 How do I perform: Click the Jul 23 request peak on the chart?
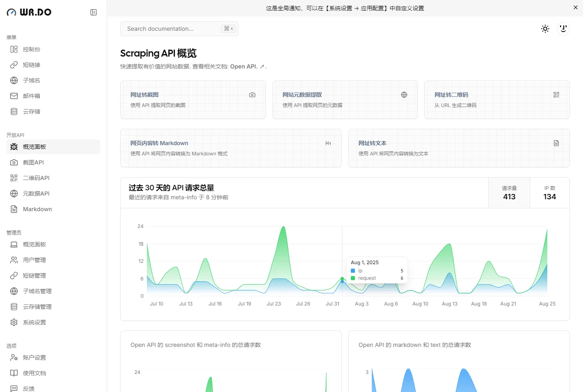coord(283,227)
